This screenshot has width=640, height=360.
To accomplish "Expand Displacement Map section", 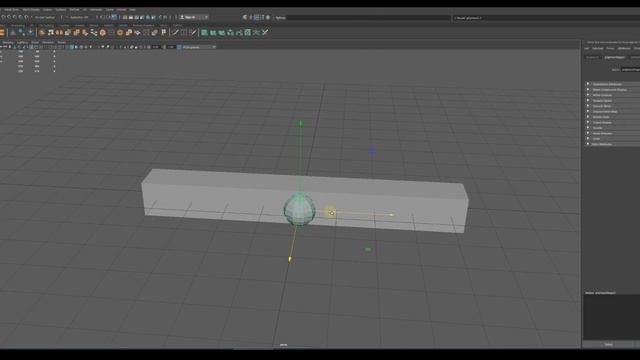I will [613, 111].
